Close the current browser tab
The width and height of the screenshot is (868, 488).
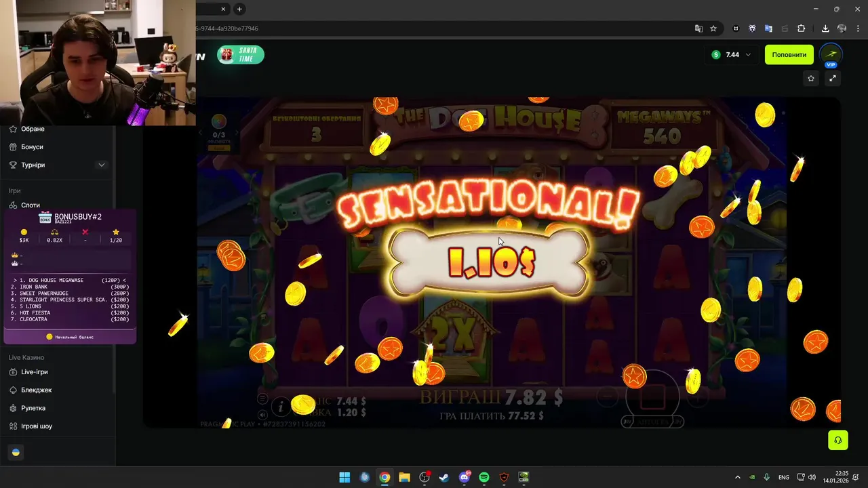coord(224,9)
